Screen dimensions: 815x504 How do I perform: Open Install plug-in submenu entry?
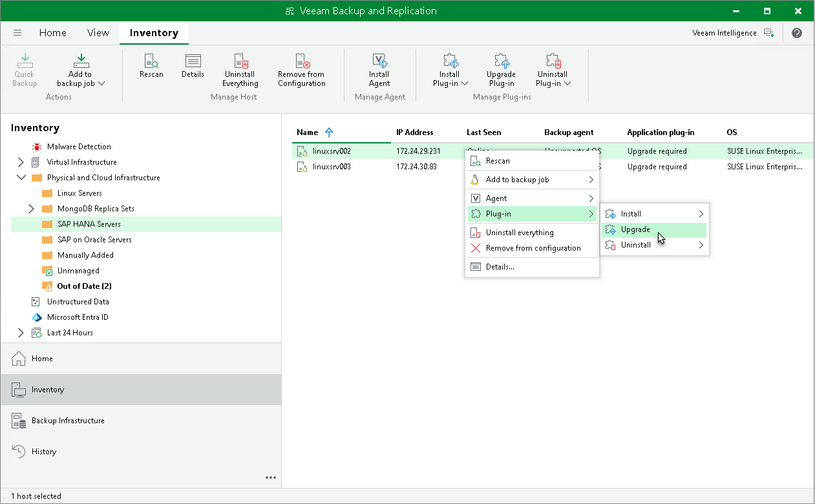(x=654, y=214)
